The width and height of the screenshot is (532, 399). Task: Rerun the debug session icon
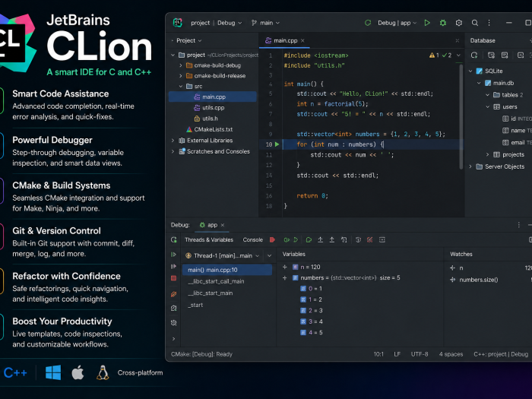coord(174,240)
